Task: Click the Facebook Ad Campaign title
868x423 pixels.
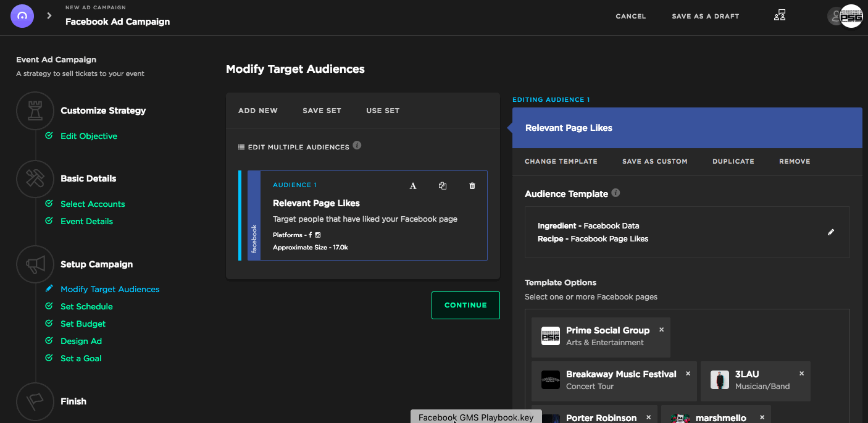Action: tap(117, 22)
